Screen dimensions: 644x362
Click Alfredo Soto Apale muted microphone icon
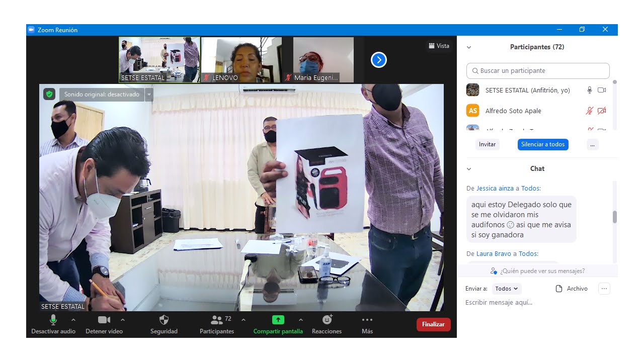(590, 111)
